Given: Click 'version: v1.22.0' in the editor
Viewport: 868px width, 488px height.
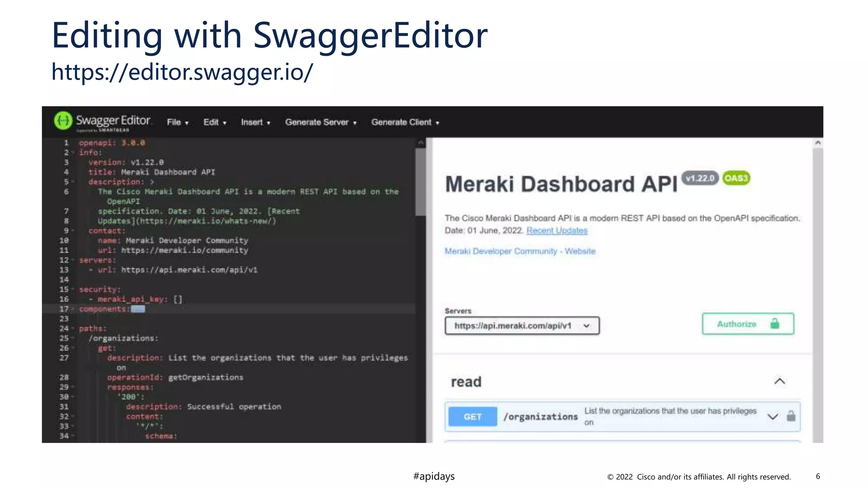Looking at the screenshot, I should (x=126, y=162).
